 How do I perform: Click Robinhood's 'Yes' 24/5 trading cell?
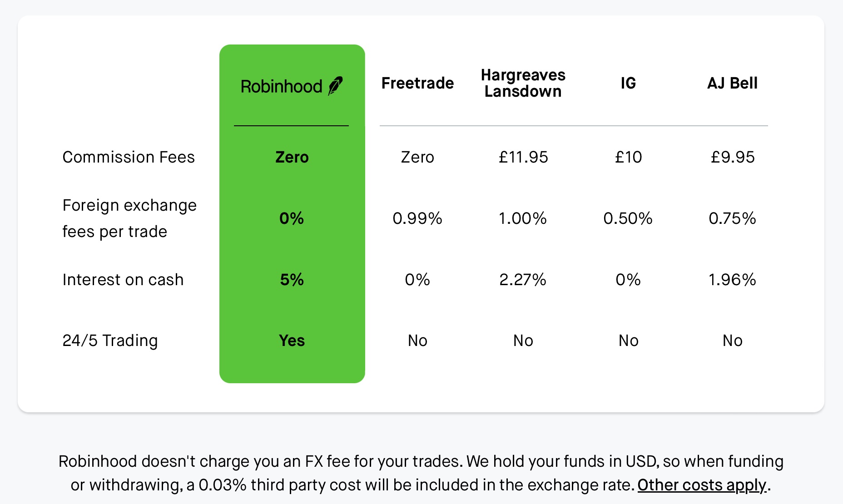[x=292, y=341]
